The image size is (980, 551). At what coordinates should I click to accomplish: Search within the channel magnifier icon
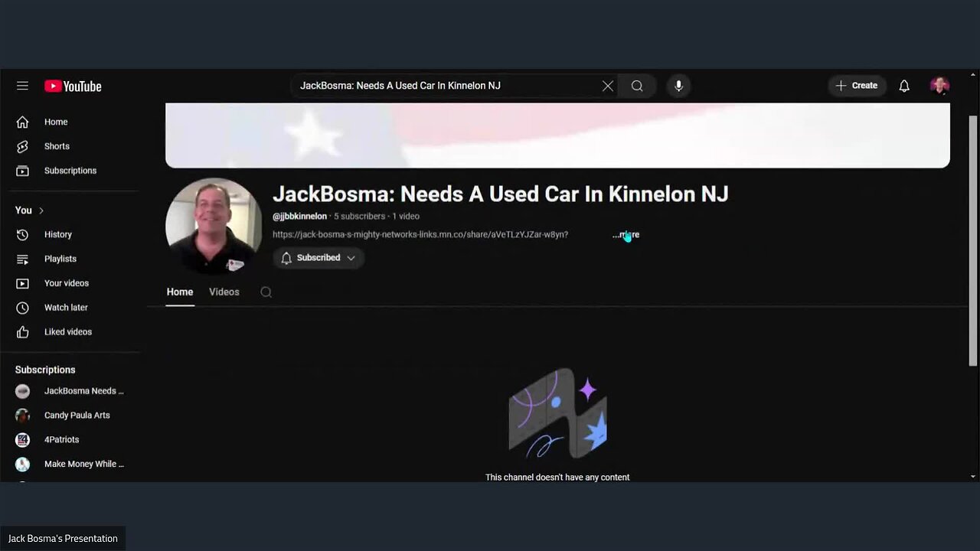click(x=266, y=292)
